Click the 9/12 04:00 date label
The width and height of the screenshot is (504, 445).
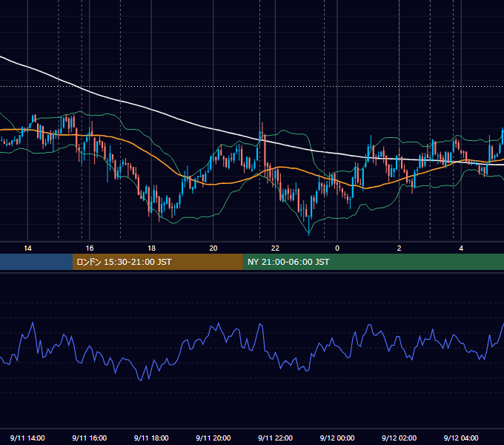point(461,438)
